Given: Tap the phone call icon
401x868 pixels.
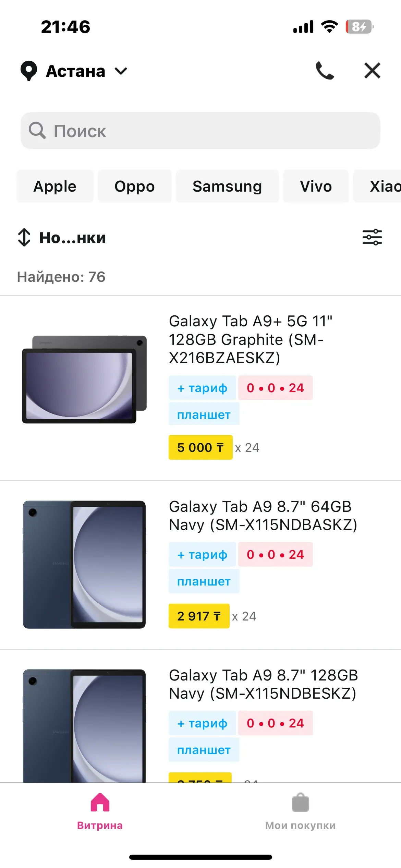Looking at the screenshot, I should 325,71.
